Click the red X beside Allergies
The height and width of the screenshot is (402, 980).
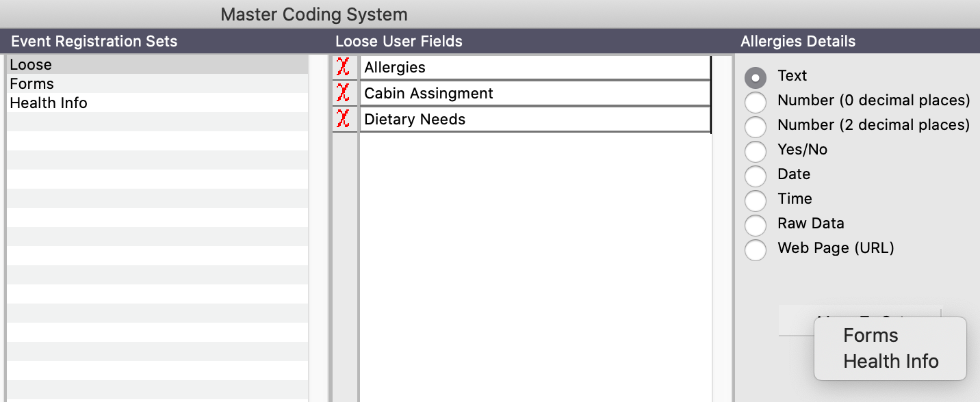[x=344, y=67]
